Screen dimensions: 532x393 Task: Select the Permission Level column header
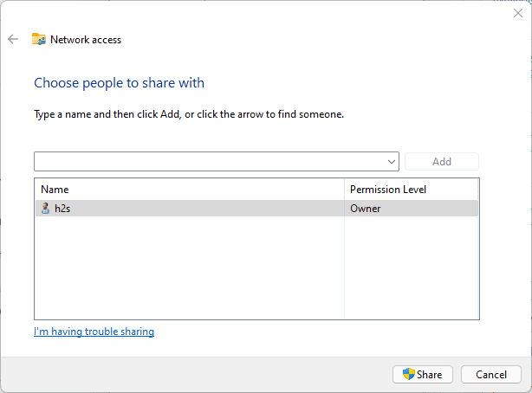point(411,190)
